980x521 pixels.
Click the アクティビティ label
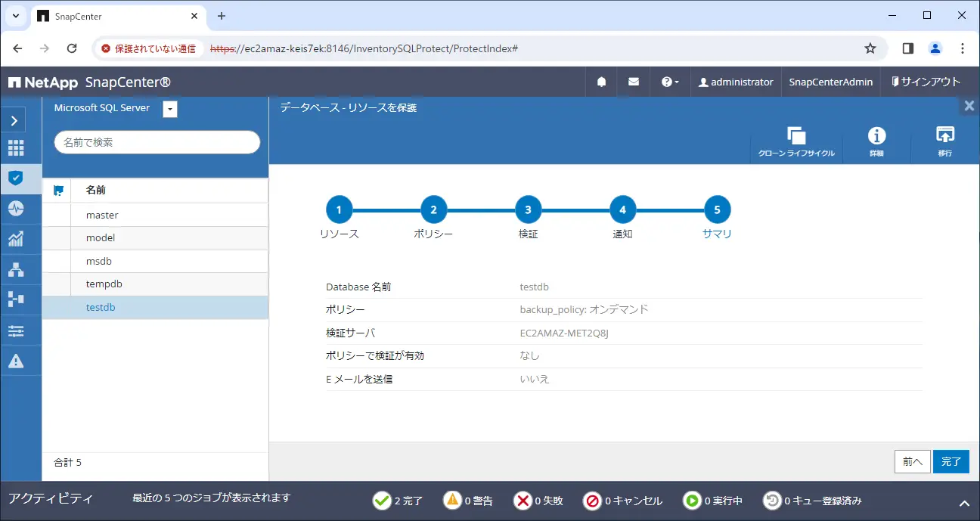(51, 498)
